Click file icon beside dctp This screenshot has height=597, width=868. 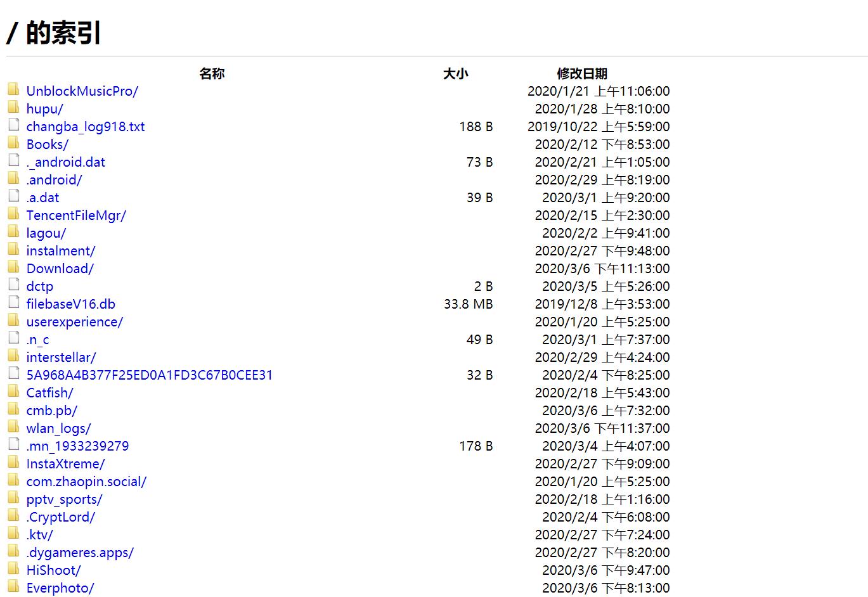coord(13,284)
